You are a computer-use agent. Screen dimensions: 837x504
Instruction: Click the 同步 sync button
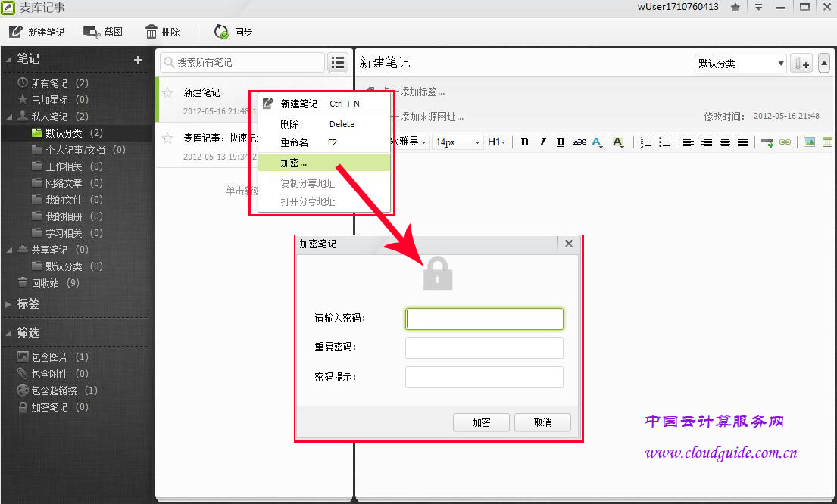[x=233, y=32]
